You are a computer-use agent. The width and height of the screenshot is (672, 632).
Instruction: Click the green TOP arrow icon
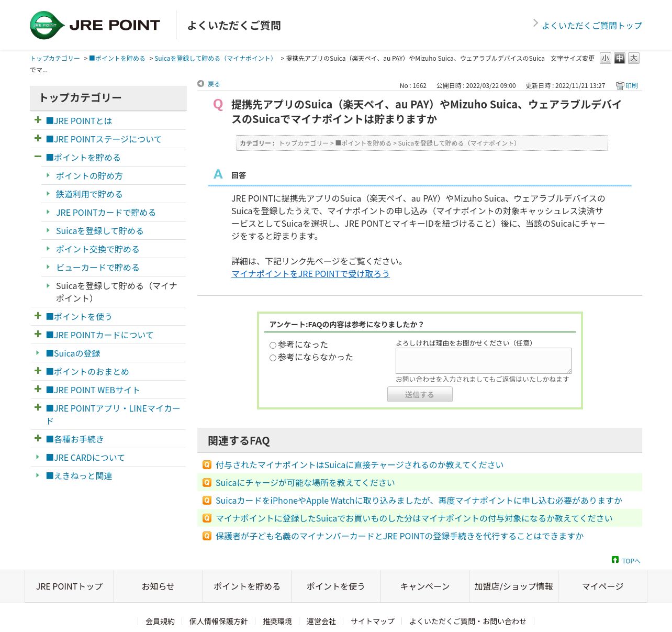click(615, 560)
